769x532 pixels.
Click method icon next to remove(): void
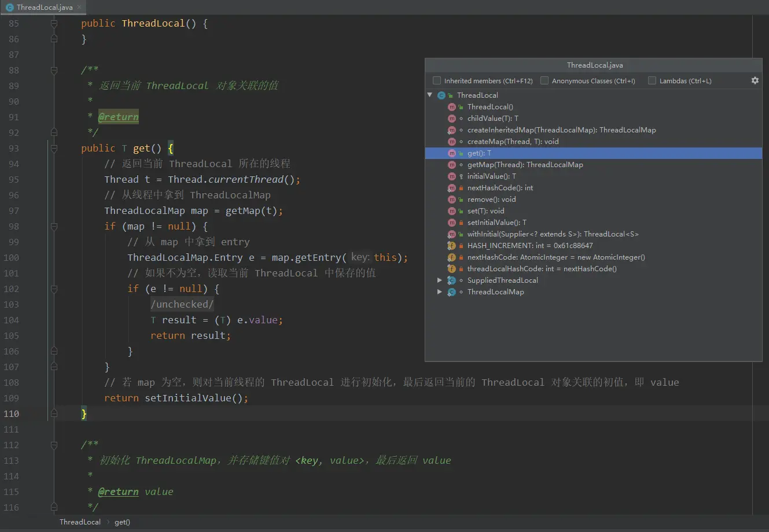coord(452,199)
